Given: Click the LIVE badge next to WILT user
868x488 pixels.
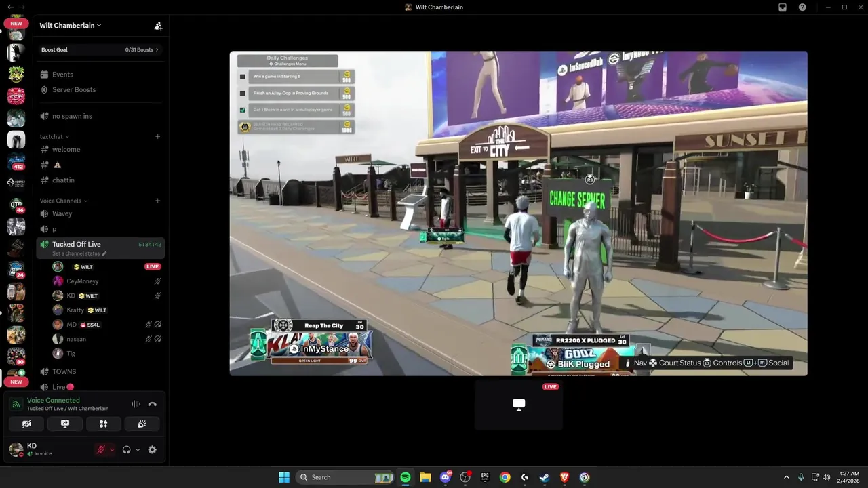Looking at the screenshot, I should (x=153, y=267).
